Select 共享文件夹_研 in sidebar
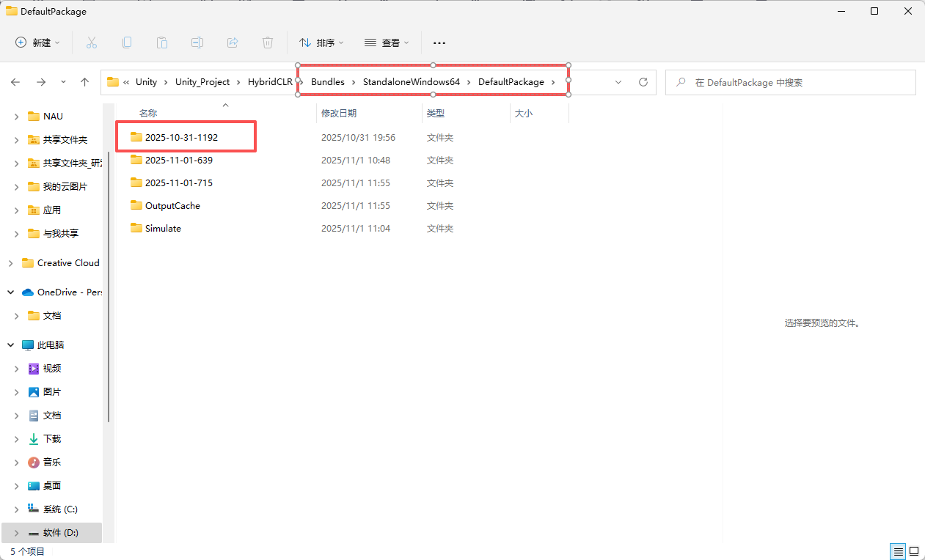 (73, 163)
